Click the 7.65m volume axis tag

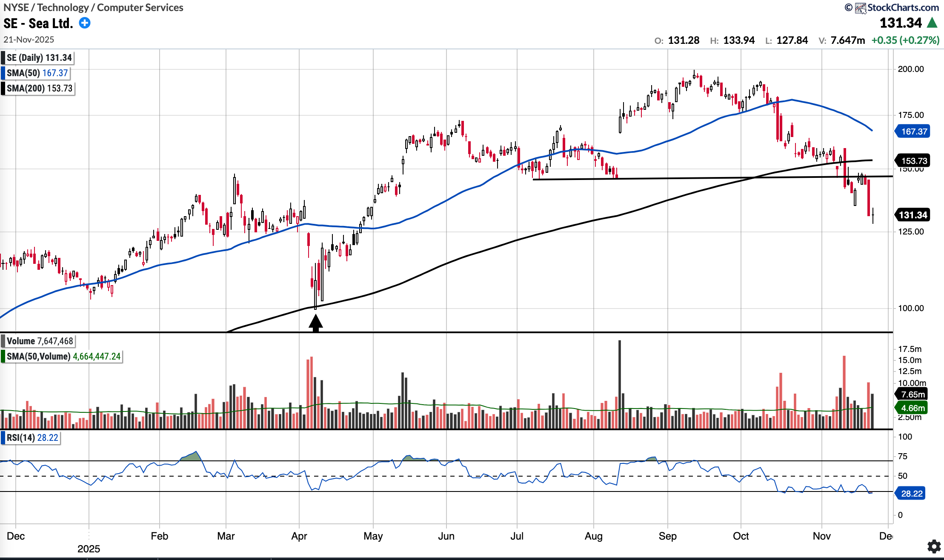912,394
